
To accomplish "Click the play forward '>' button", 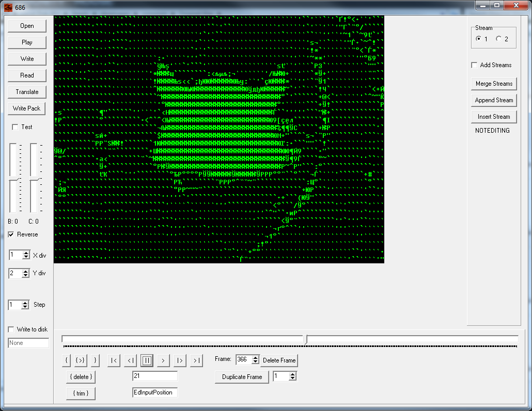I will (163, 360).
